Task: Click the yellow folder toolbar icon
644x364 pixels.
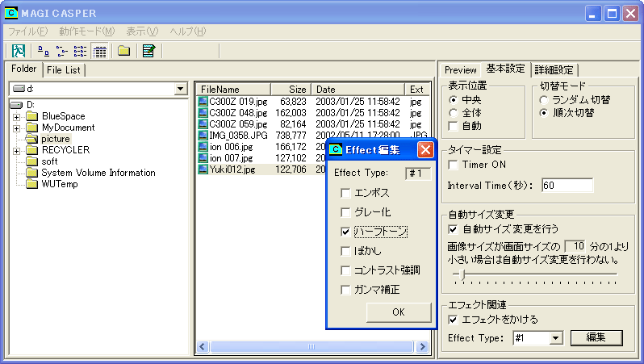Action: (123, 51)
